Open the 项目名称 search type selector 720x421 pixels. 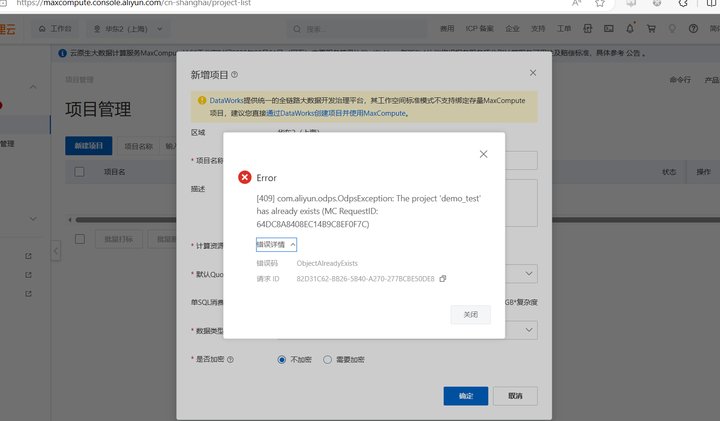coord(138,146)
